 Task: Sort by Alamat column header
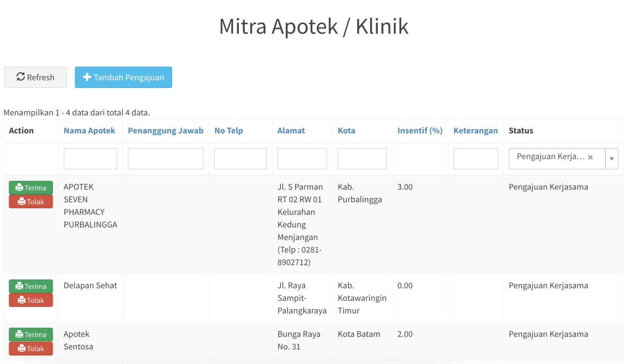tap(291, 130)
